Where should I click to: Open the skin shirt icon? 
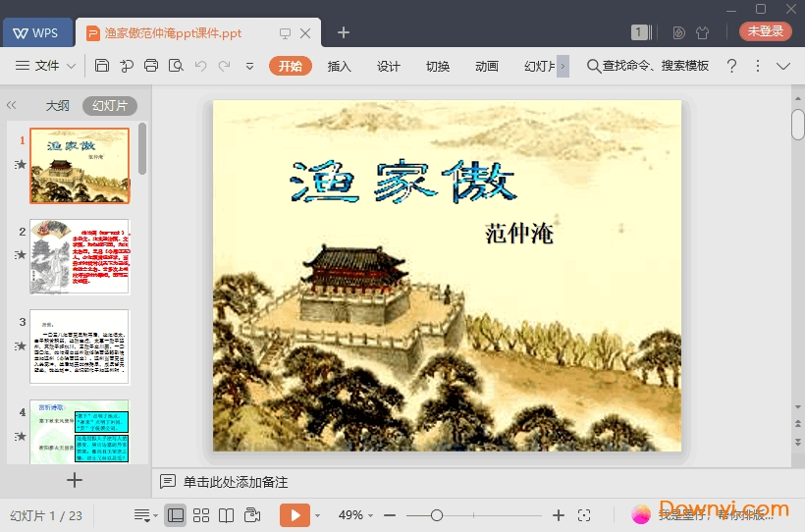point(702,32)
